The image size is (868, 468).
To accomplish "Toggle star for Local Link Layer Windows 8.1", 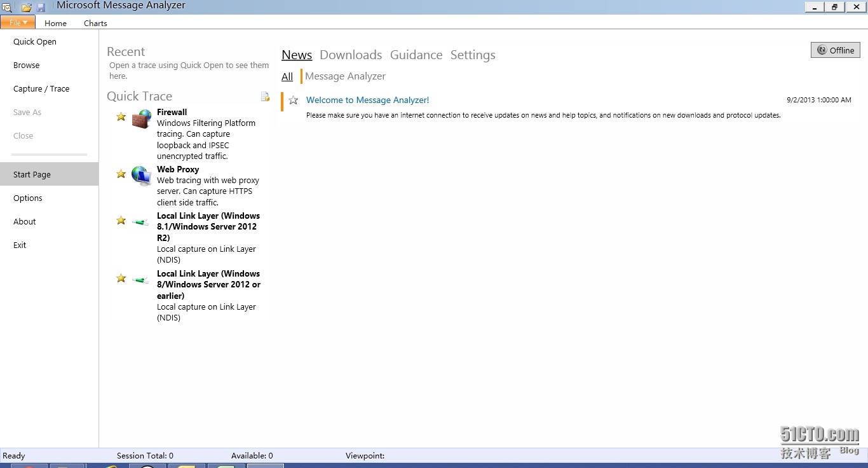I will (121, 220).
